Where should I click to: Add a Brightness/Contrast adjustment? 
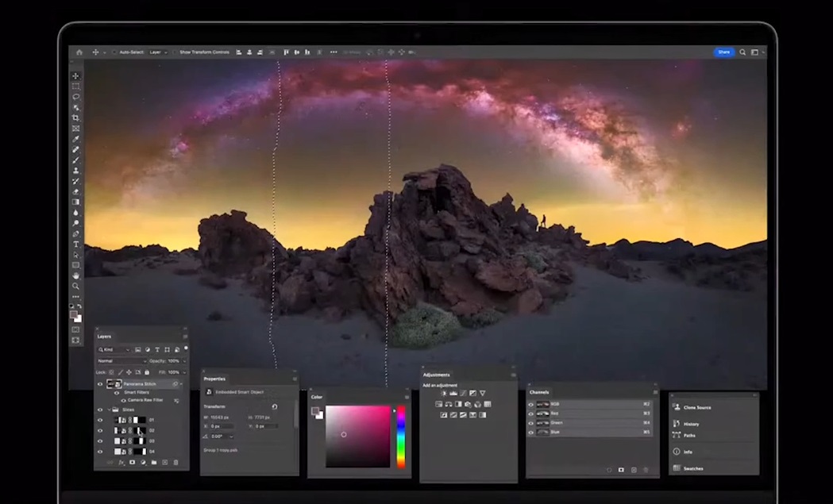point(444,393)
